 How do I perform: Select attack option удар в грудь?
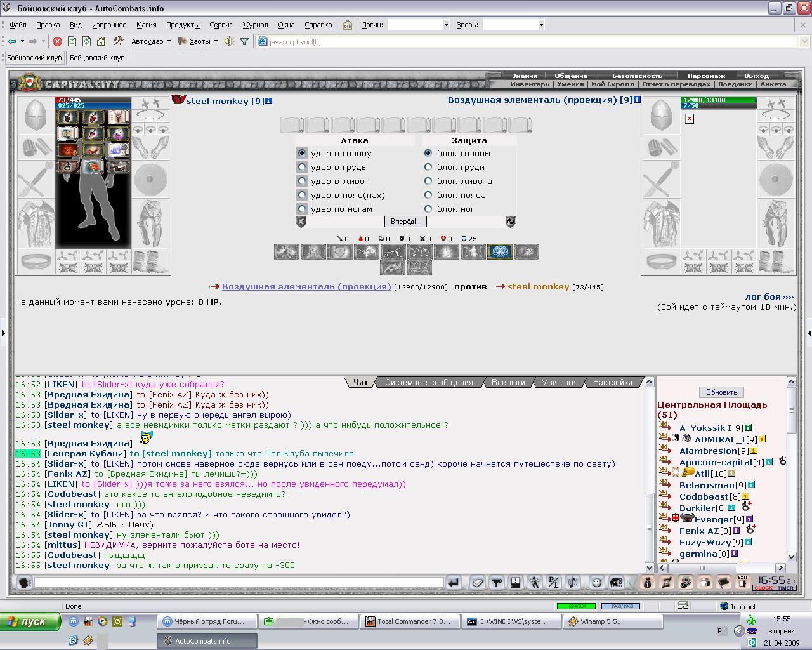pos(302,167)
